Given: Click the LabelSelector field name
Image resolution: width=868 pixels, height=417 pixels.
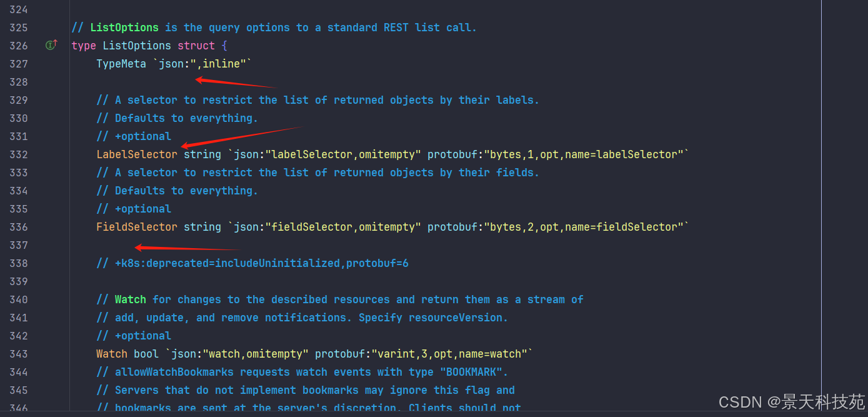Looking at the screenshot, I should point(136,154).
